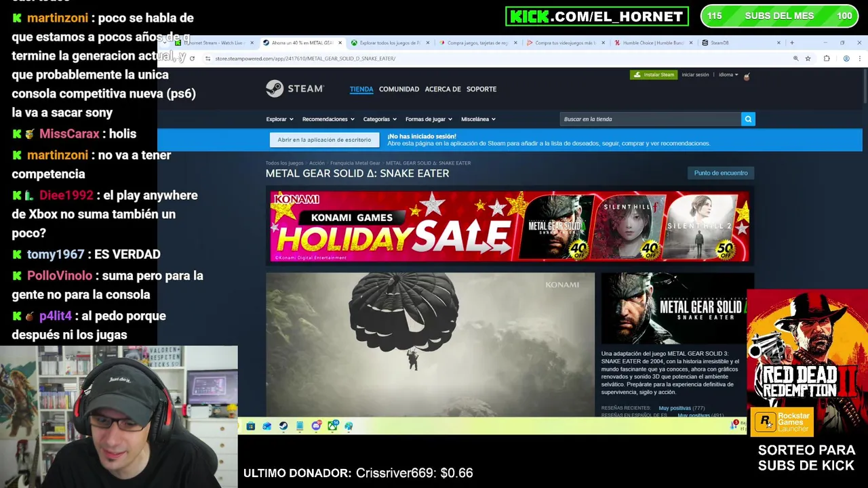Open the Notepad icon in the taskbar

click(x=300, y=426)
